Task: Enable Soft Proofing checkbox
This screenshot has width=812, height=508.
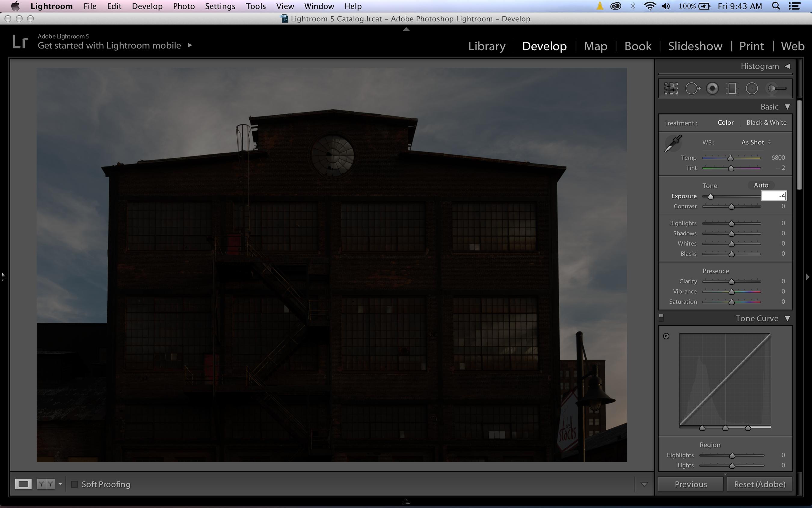Action: point(74,484)
